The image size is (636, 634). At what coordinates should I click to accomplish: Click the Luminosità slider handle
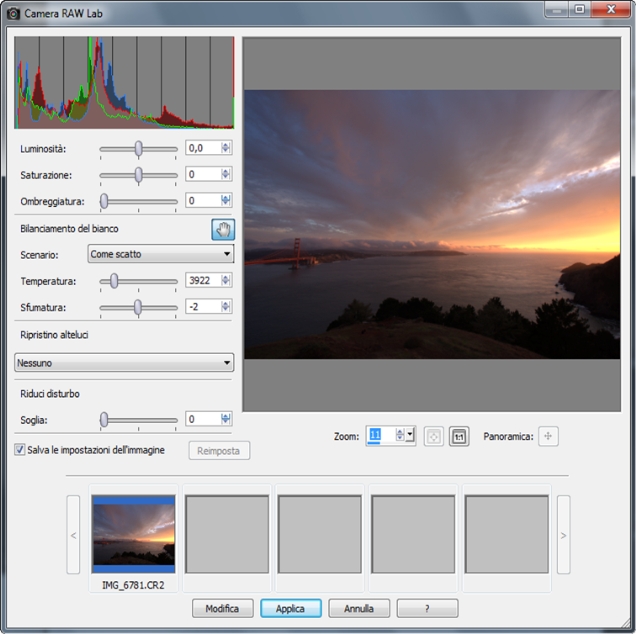pyautogui.click(x=139, y=149)
